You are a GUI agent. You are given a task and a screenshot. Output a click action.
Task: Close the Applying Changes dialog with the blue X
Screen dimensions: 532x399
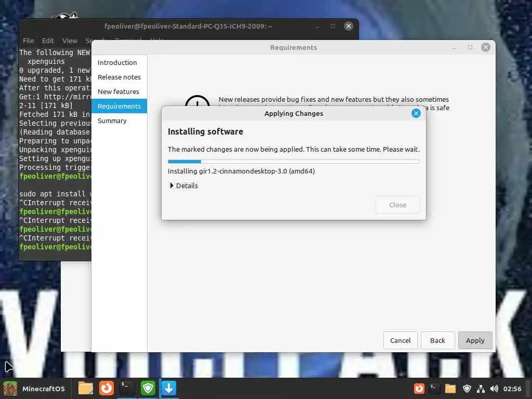[416, 113]
